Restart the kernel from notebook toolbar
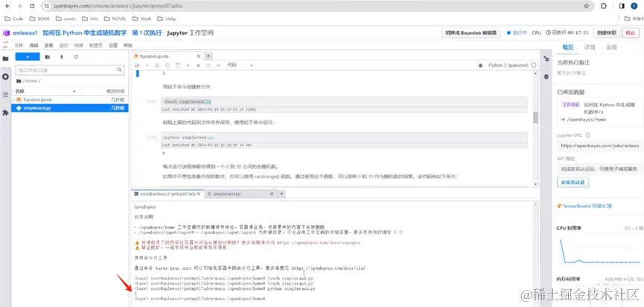 tap(208, 65)
